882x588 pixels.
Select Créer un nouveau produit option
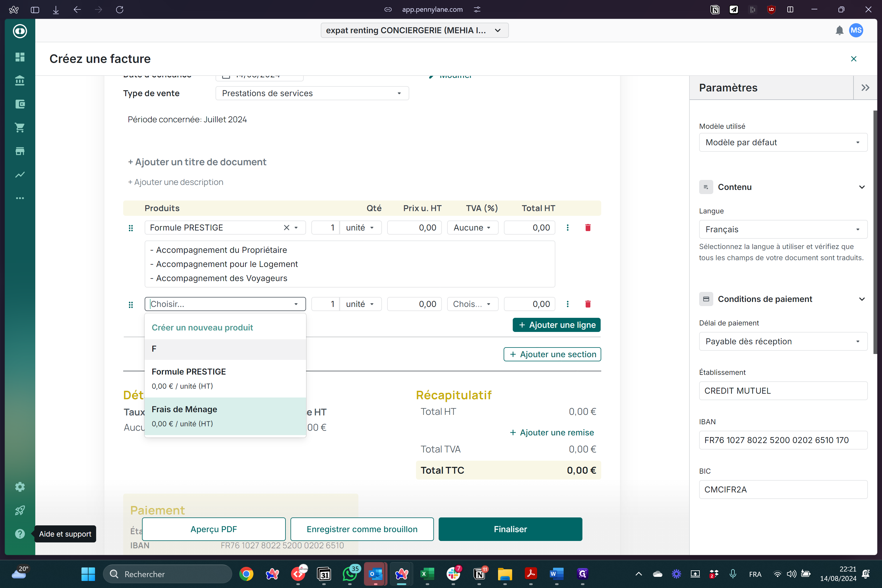coord(203,328)
